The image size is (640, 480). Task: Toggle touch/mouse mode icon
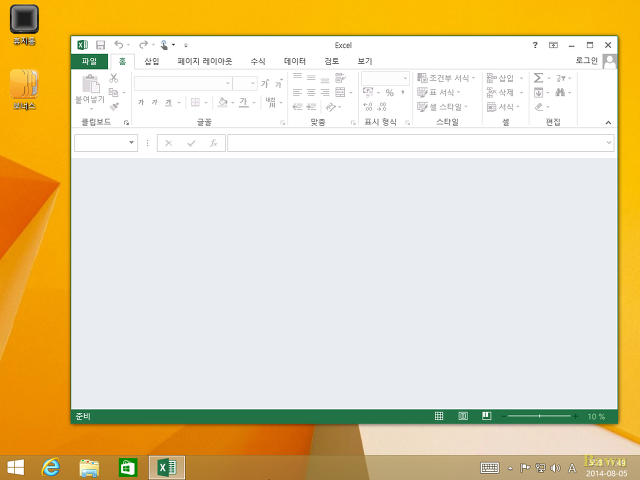[164, 44]
